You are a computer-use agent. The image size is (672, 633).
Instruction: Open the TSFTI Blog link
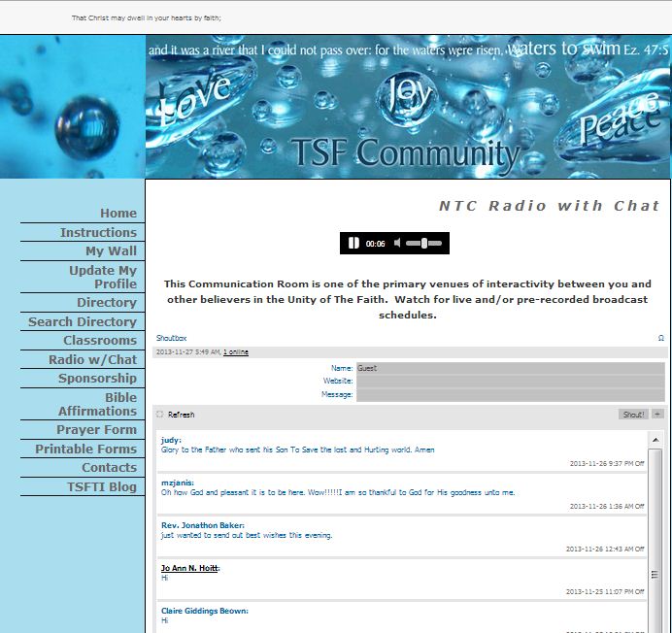pos(102,487)
